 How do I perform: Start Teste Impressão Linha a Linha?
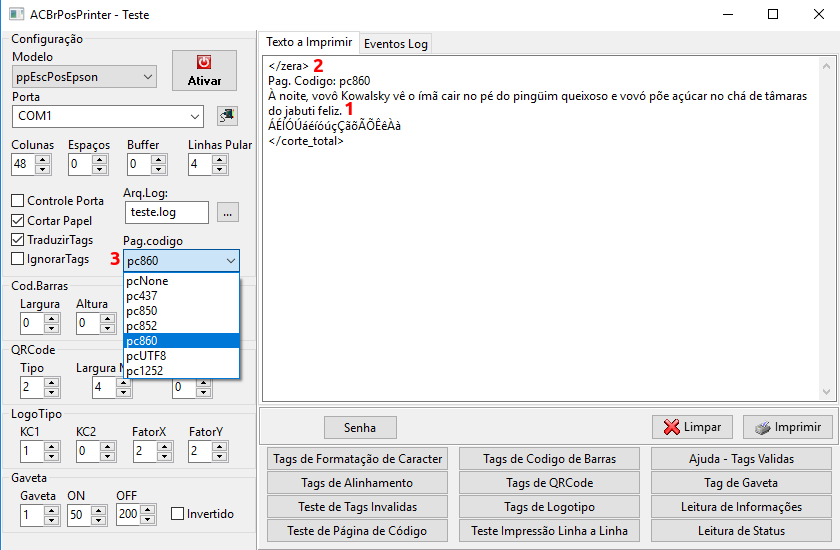click(549, 531)
